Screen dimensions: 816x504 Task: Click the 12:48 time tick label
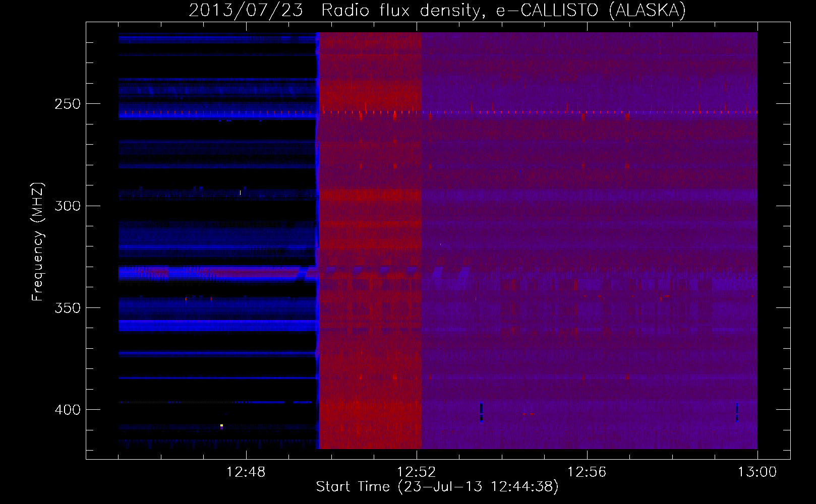point(246,472)
